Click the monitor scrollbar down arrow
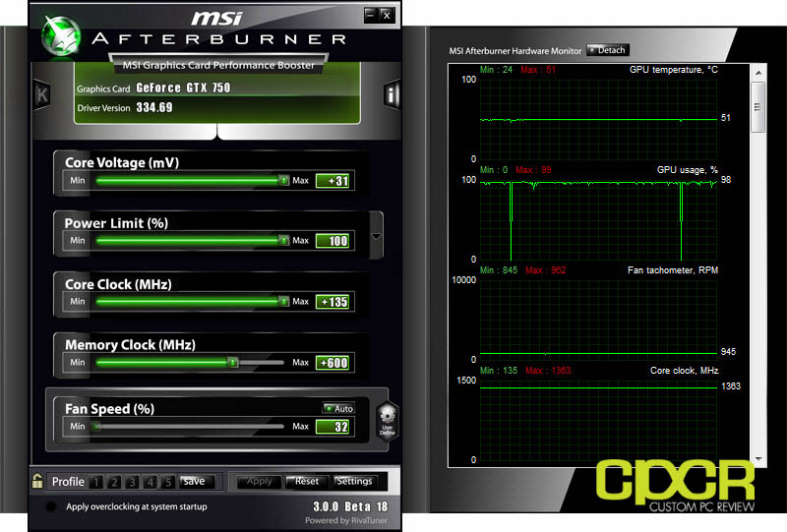Screen dimensions: 787x532 coord(758,458)
